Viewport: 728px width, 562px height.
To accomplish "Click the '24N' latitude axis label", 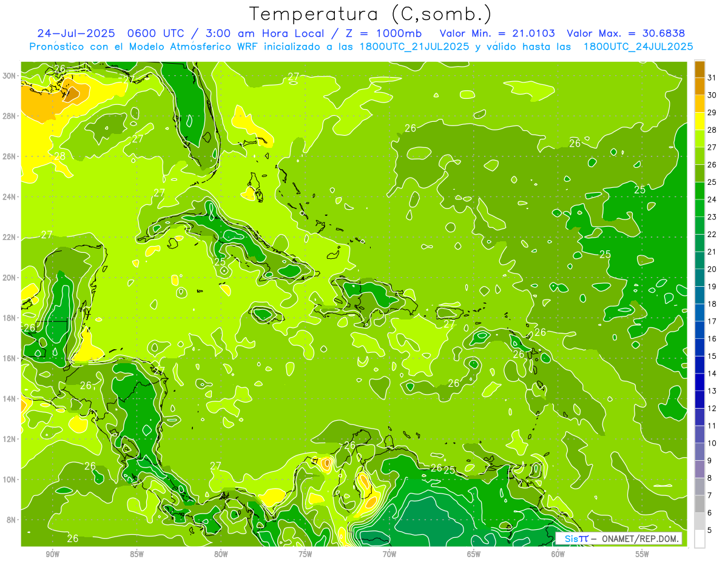I will (x=10, y=197).
